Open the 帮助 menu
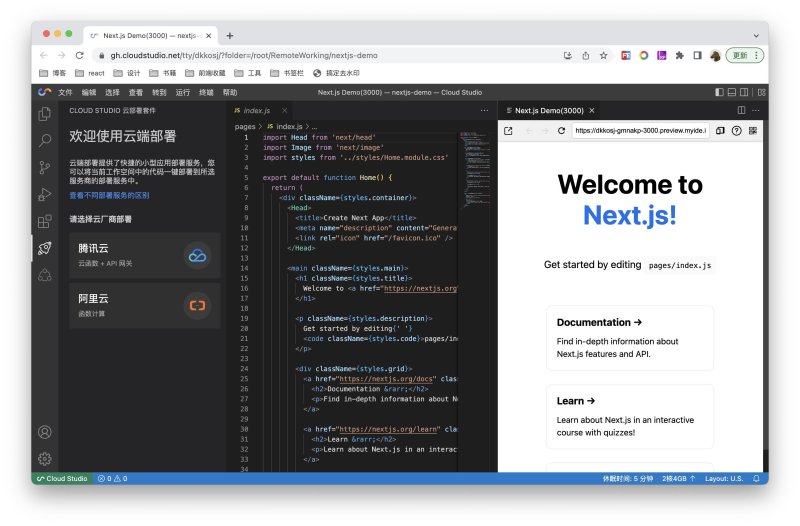This screenshot has height=526, width=800. click(x=230, y=92)
